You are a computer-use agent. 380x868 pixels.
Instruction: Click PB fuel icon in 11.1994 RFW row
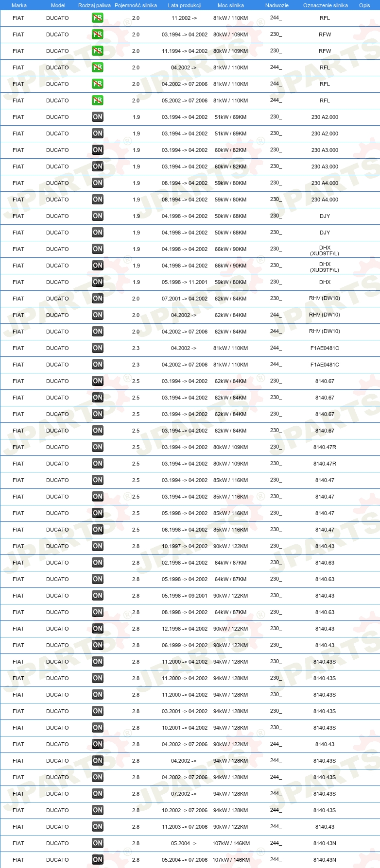pyautogui.click(x=98, y=51)
